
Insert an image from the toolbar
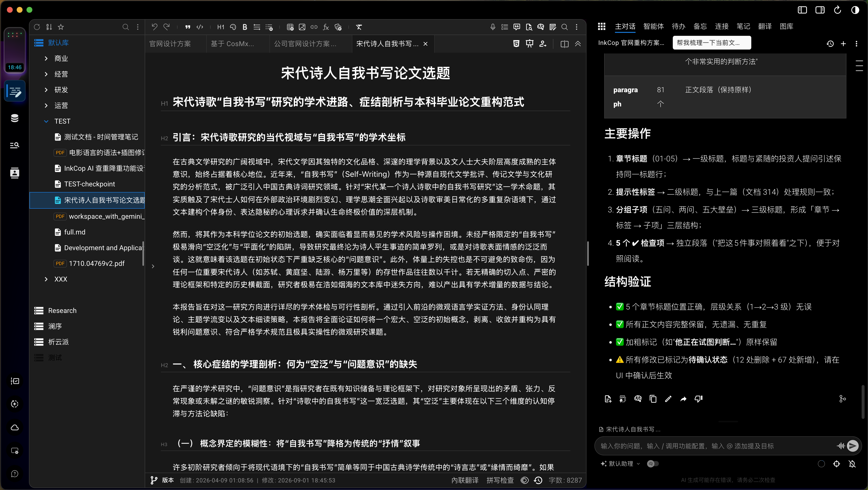[x=302, y=27]
